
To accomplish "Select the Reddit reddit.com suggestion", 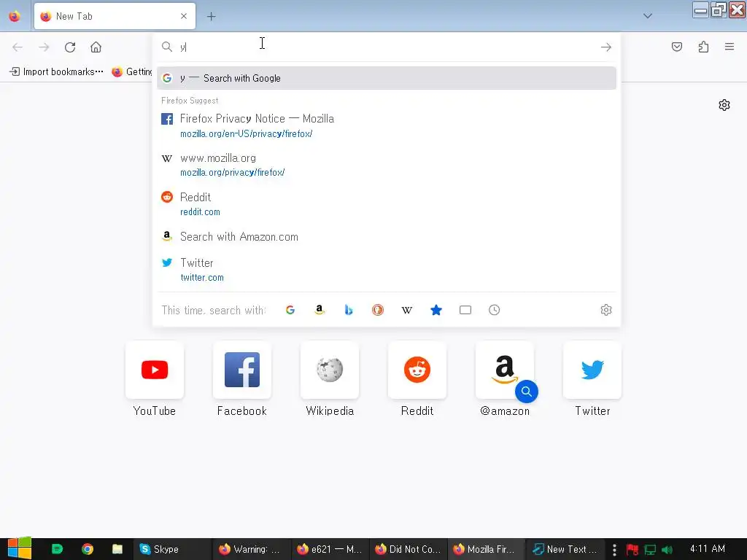I will point(387,204).
